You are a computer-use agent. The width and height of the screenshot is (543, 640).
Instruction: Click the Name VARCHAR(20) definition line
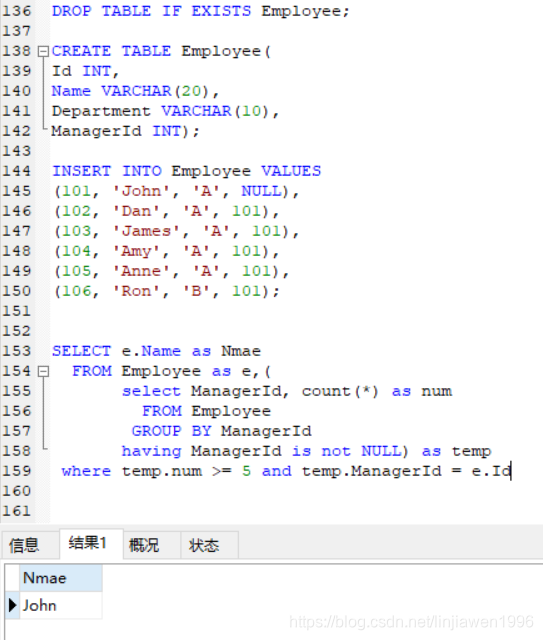pos(135,91)
